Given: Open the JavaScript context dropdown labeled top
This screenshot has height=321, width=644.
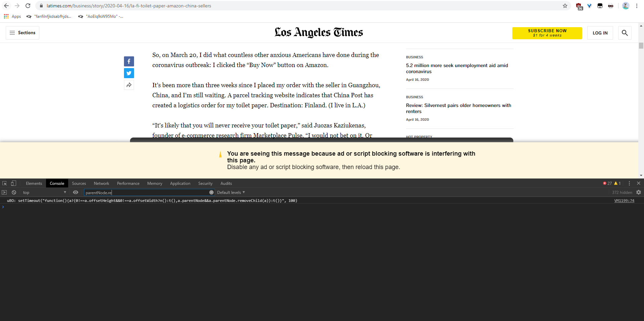Looking at the screenshot, I should click(44, 192).
